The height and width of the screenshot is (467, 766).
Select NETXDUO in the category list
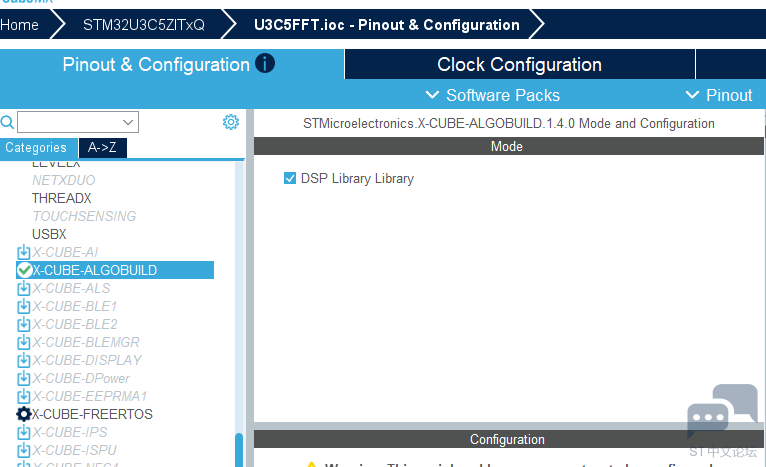tap(64, 180)
